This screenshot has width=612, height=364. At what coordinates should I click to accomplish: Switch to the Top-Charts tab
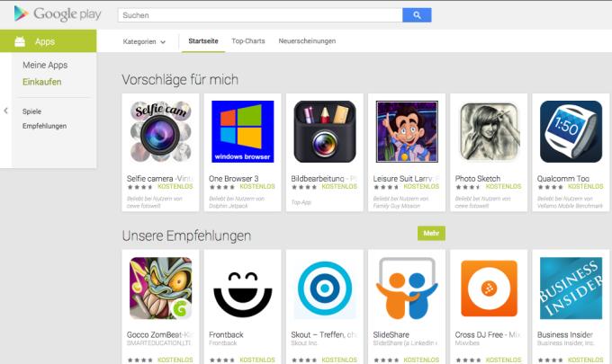(x=247, y=41)
